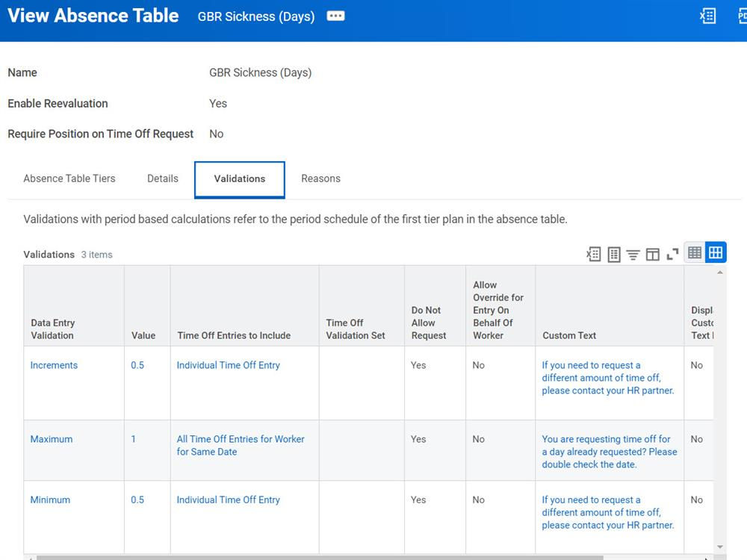Click custom text in the Minimum row

click(608, 512)
